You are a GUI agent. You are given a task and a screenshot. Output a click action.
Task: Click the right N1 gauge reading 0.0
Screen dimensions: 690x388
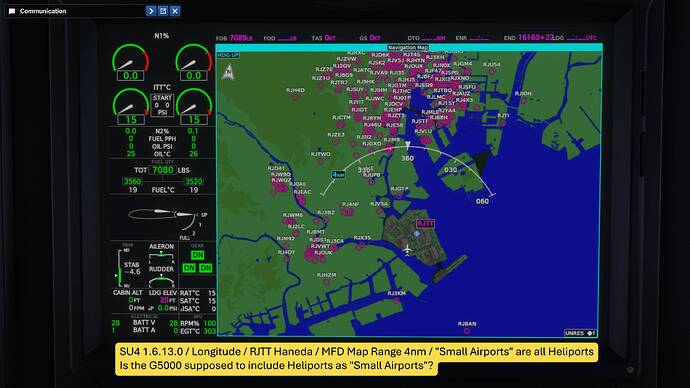194,62
